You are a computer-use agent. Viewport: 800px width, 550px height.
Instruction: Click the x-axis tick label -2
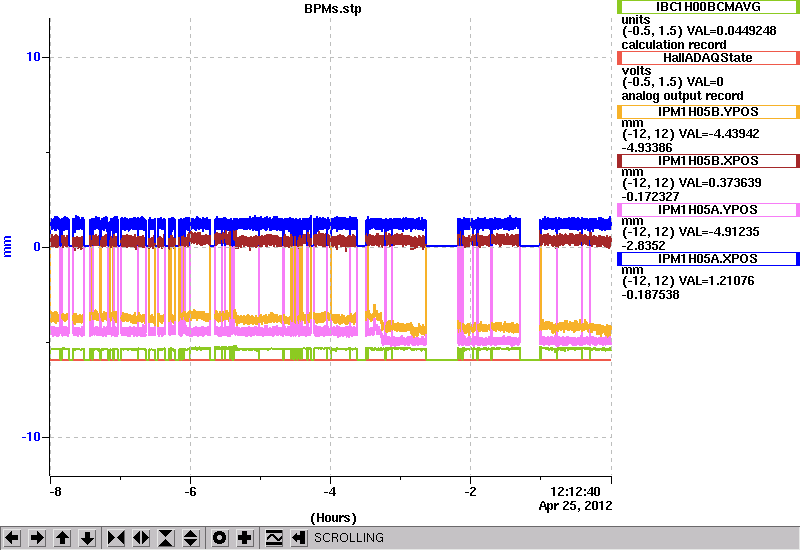click(470, 492)
